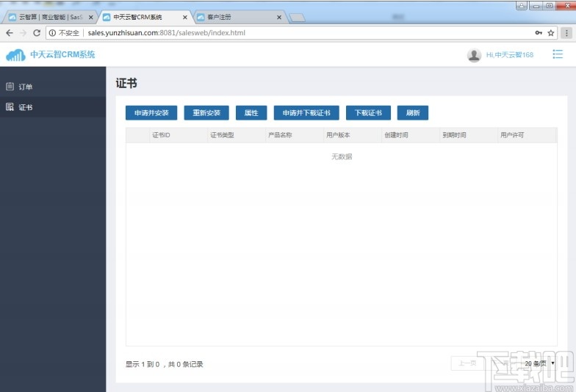Viewport: 576px width, 392px height.
Task: Click the 无数据 empty table message
Action: (342, 157)
